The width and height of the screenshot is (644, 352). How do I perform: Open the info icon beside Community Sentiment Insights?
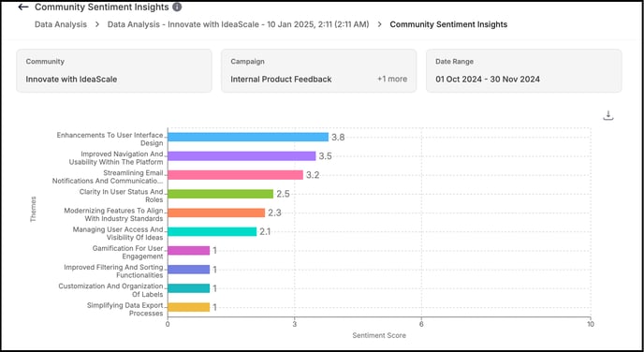pos(177,7)
